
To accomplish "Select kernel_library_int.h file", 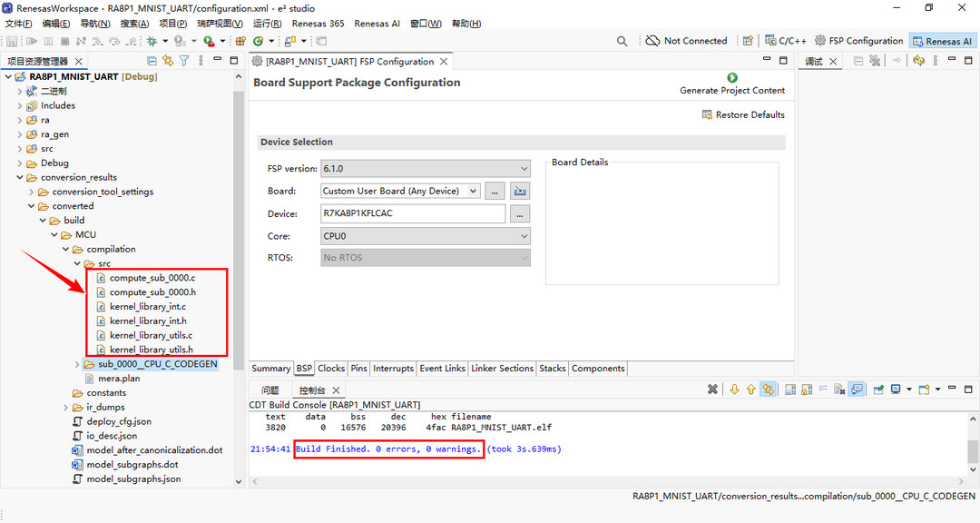I will (148, 321).
